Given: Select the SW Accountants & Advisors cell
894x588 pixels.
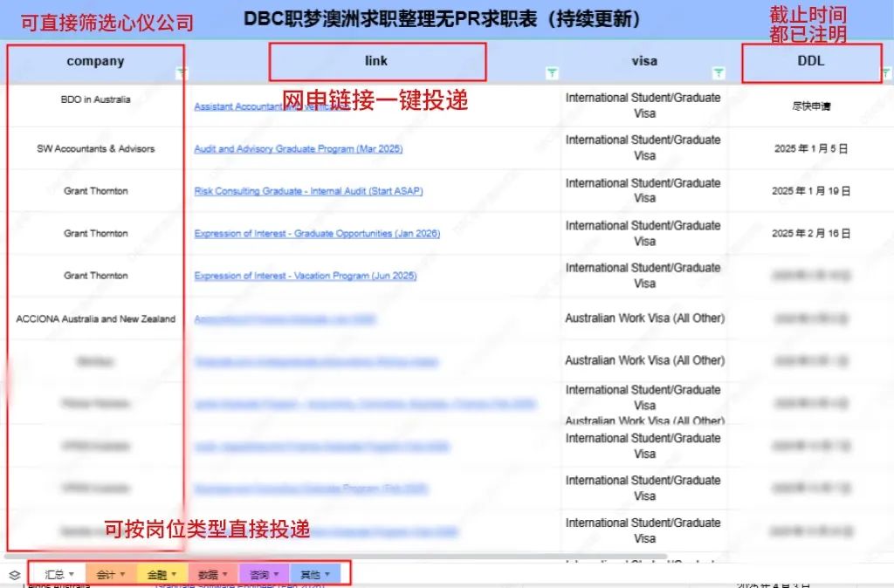Looking at the screenshot, I should (96, 148).
